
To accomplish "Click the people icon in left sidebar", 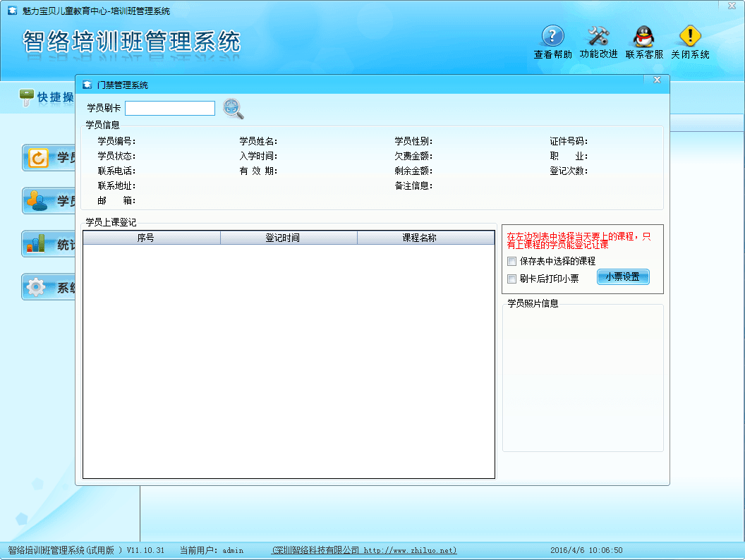I will click(37, 201).
